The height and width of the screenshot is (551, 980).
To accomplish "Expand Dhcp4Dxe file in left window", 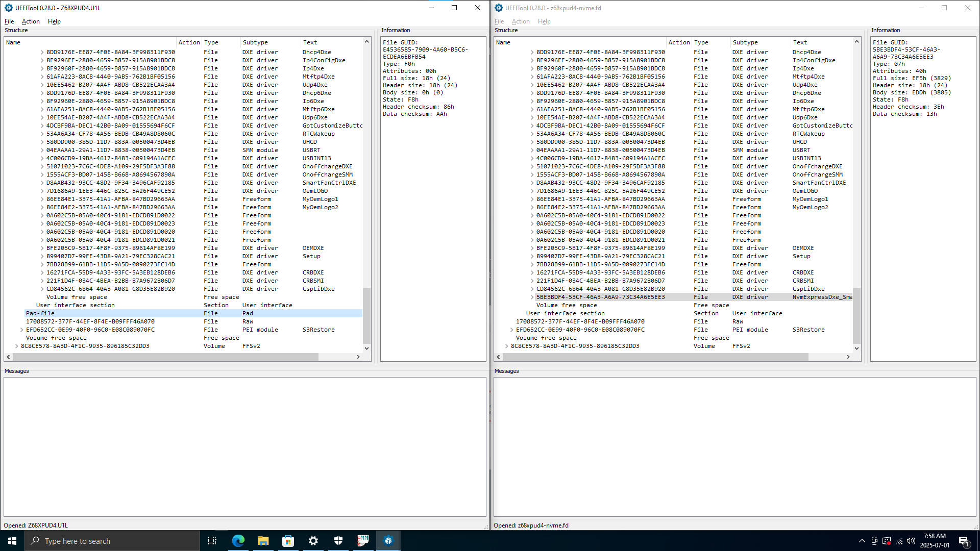I will pyautogui.click(x=42, y=52).
